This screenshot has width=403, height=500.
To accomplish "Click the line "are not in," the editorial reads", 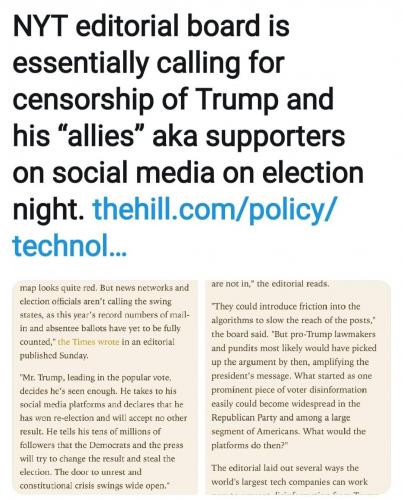I will pyautogui.click(x=270, y=284).
